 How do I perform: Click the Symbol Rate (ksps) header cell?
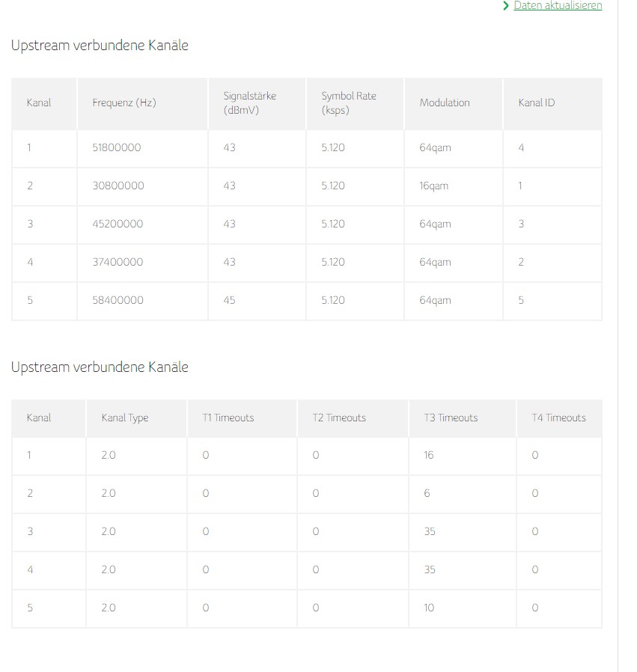tap(349, 103)
